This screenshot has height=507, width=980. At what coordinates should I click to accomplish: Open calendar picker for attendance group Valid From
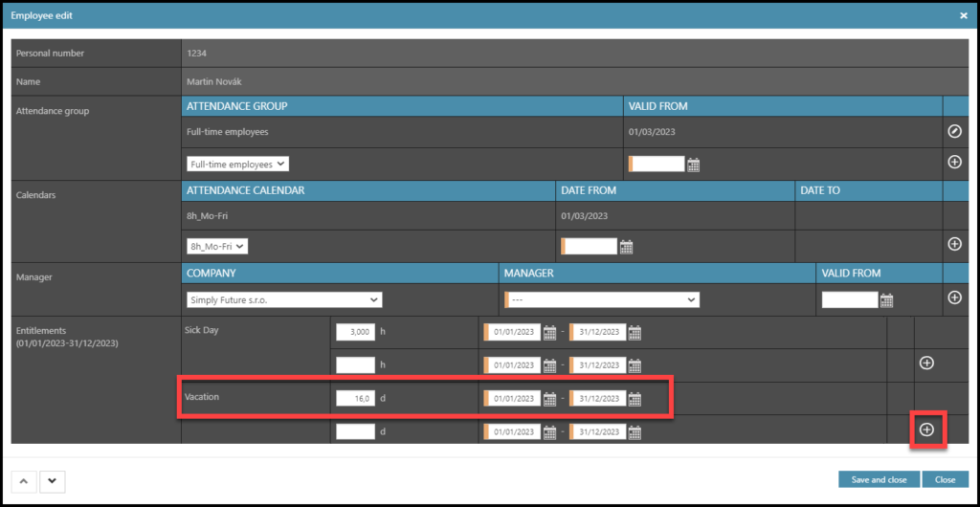pos(694,165)
